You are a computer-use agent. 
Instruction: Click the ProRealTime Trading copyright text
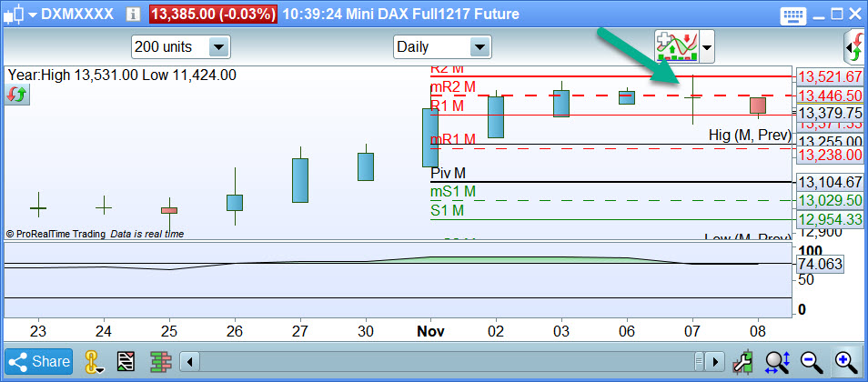click(x=56, y=234)
